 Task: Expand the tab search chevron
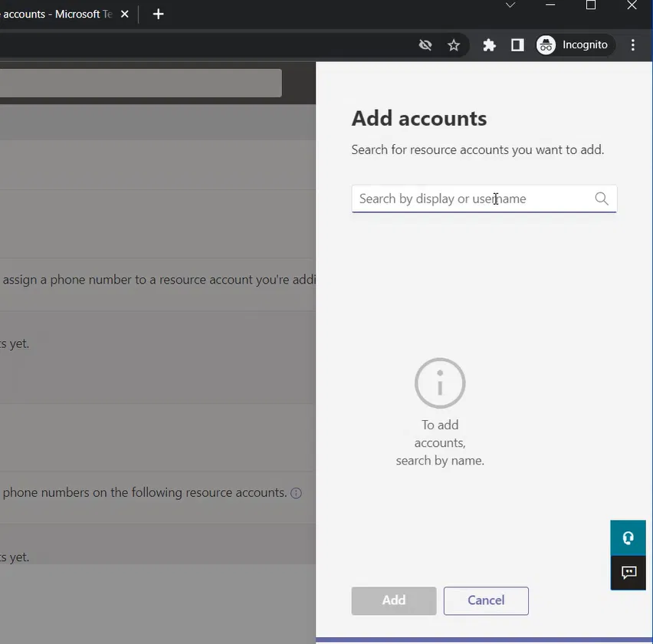(x=510, y=5)
